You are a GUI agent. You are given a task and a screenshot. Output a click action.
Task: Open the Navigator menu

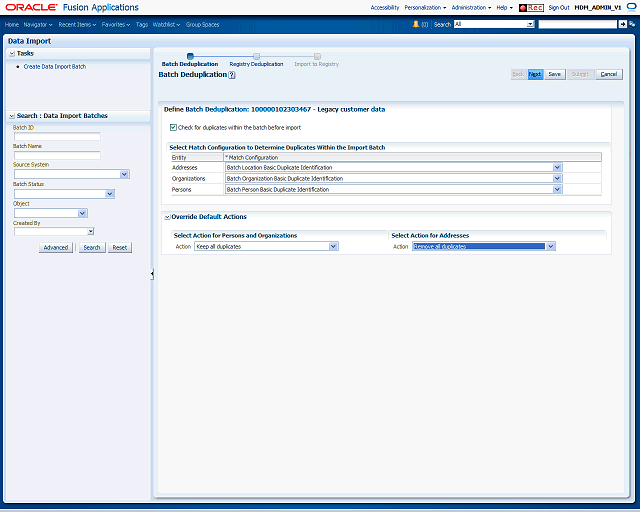(x=38, y=24)
